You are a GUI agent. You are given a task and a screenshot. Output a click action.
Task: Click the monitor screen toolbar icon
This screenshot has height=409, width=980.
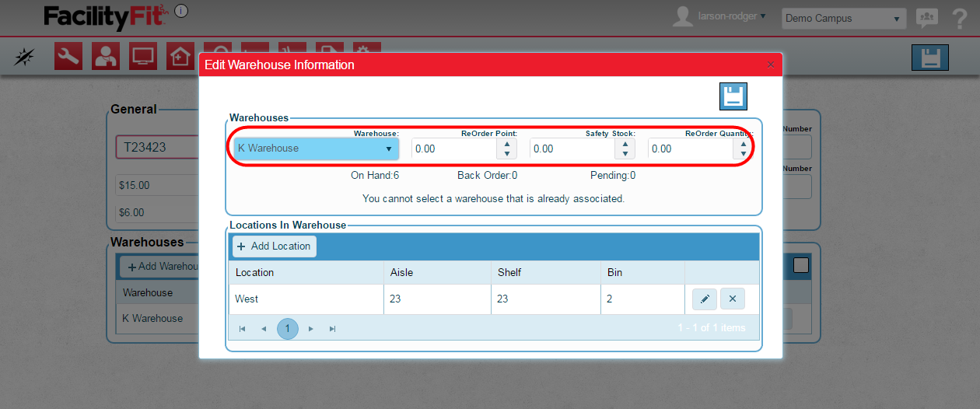click(x=143, y=57)
